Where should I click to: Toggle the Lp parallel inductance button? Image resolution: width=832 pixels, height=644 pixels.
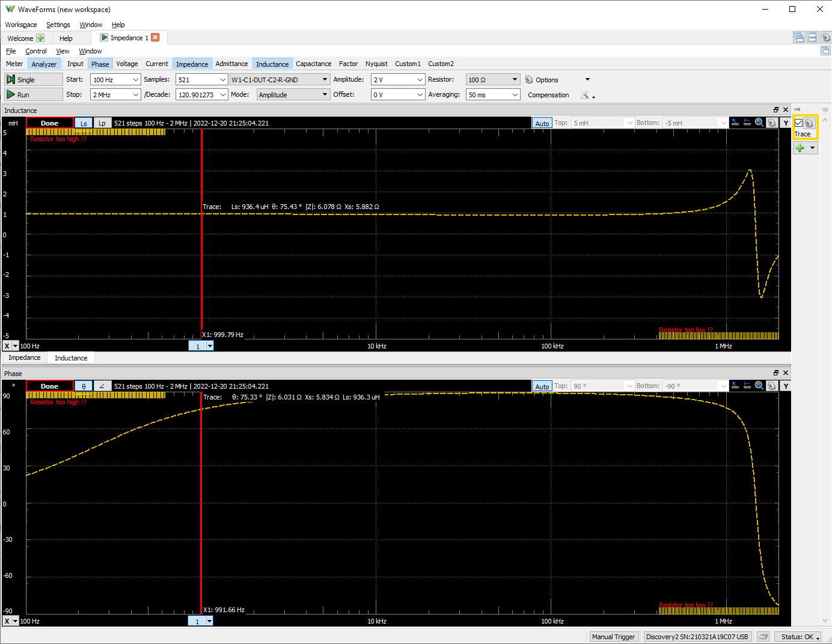(102, 123)
